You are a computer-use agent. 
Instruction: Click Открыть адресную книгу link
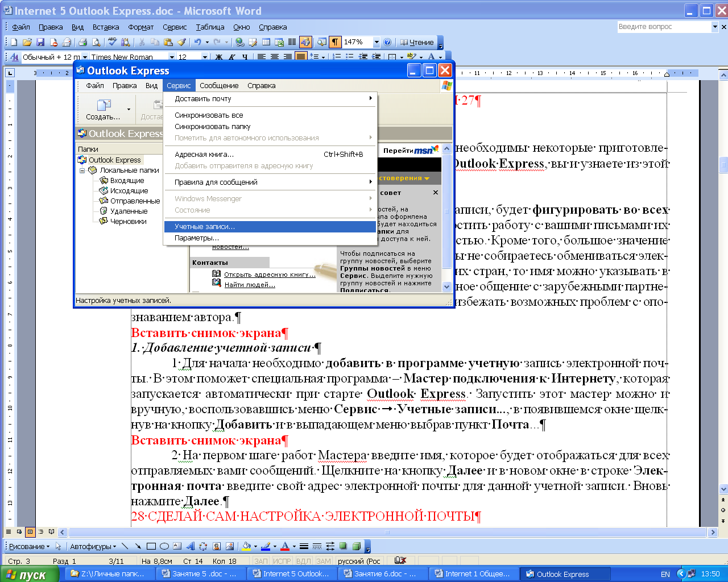(270, 274)
